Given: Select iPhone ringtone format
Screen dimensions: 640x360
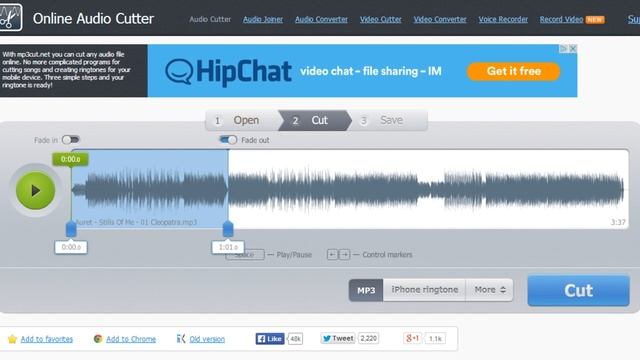Looking at the screenshot, I should [x=424, y=290].
